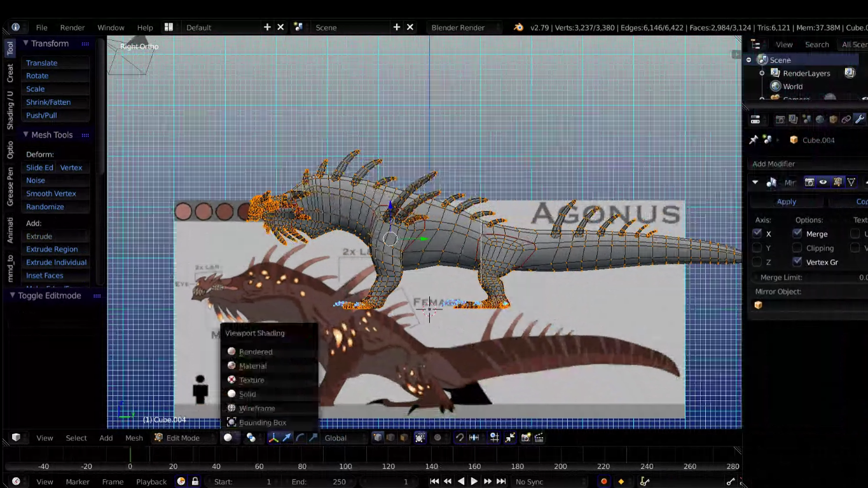Toggle the 3D manipulator widget icon
Viewport: 868px width, 488px height.
(273, 438)
